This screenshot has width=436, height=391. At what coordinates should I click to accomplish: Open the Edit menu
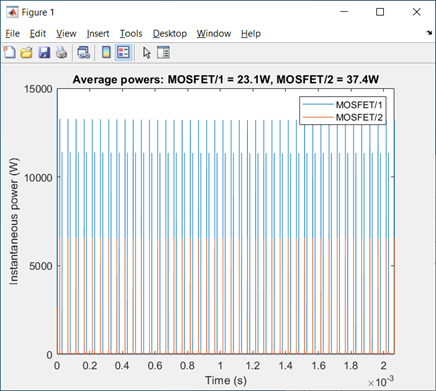(x=38, y=33)
